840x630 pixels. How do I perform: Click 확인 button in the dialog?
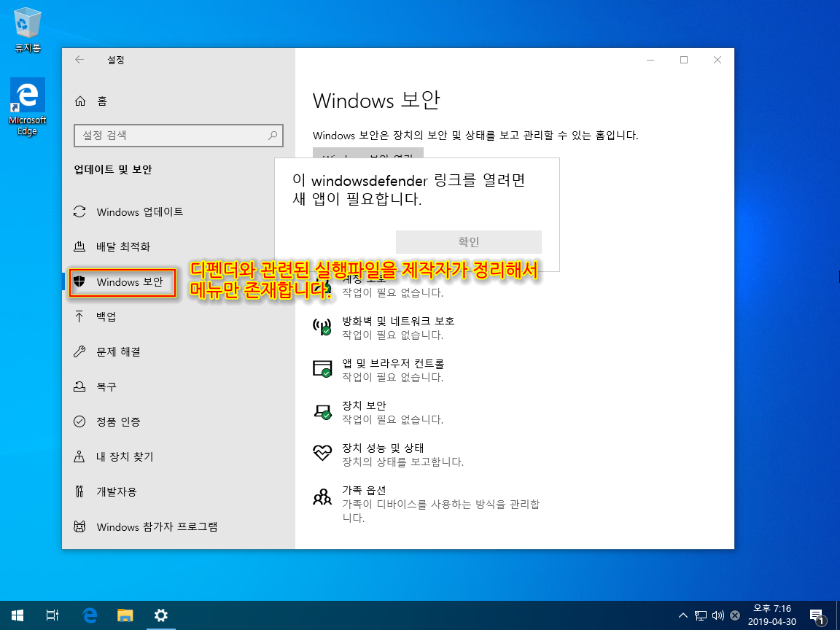pos(469,242)
